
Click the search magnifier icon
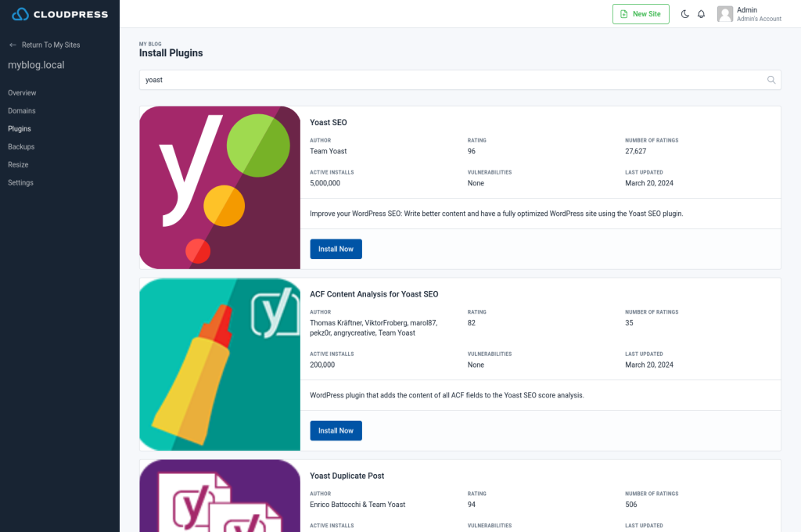(x=771, y=80)
